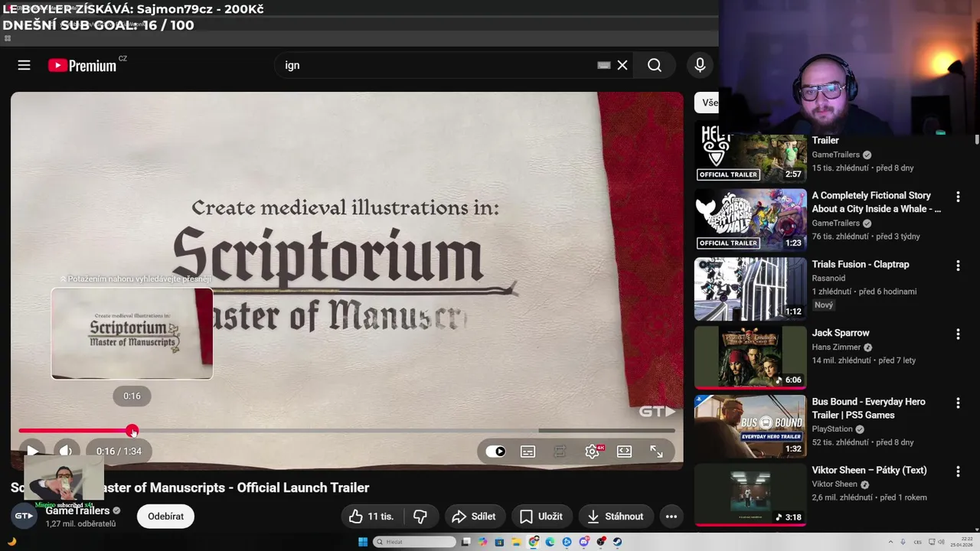Screen dimensions: 980x551
Task: Open player settings gear with 4K badge
Action: 593,452
